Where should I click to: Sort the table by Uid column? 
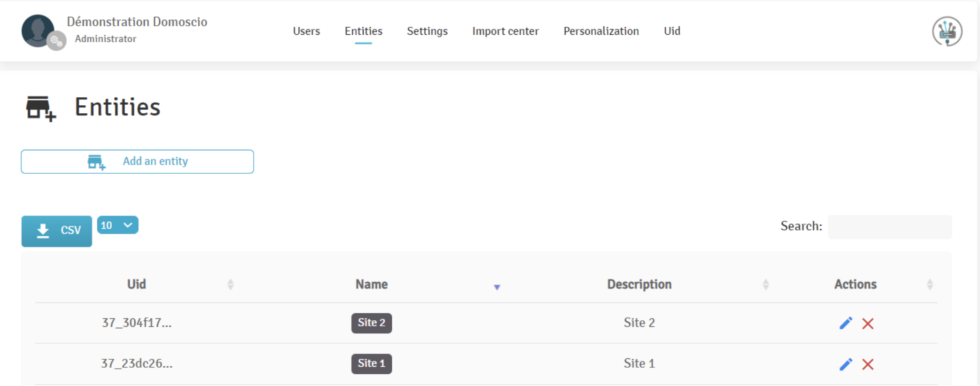pos(230,285)
